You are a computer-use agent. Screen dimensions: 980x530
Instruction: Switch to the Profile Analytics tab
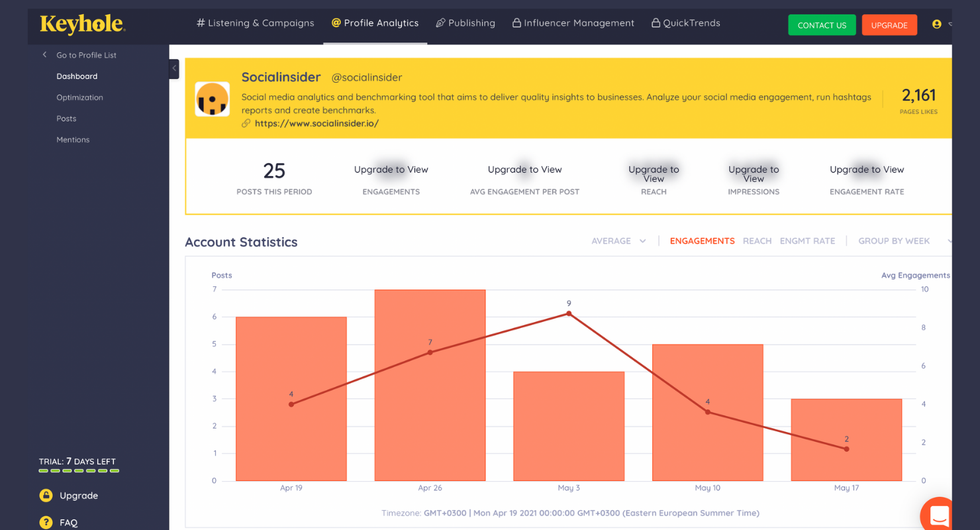pyautogui.click(x=375, y=23)
